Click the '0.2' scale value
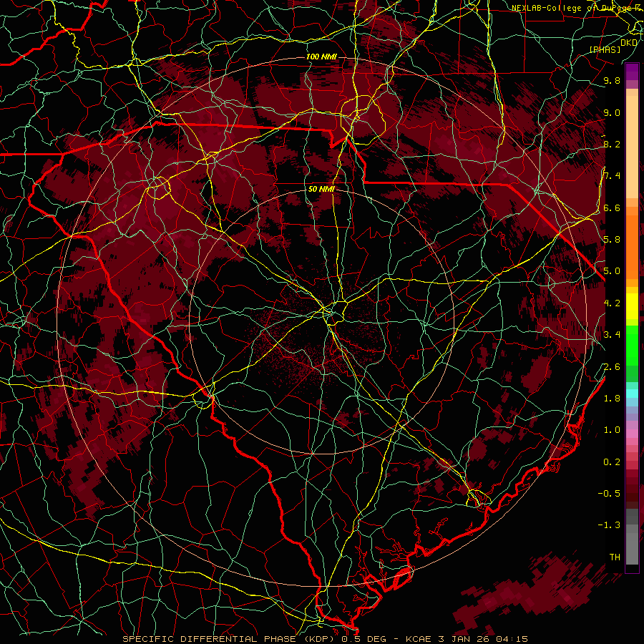 (x=612, y=462)
